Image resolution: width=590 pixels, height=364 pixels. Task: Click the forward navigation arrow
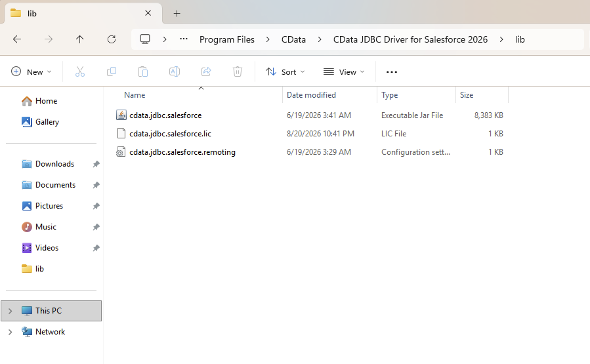click(49, 39)
